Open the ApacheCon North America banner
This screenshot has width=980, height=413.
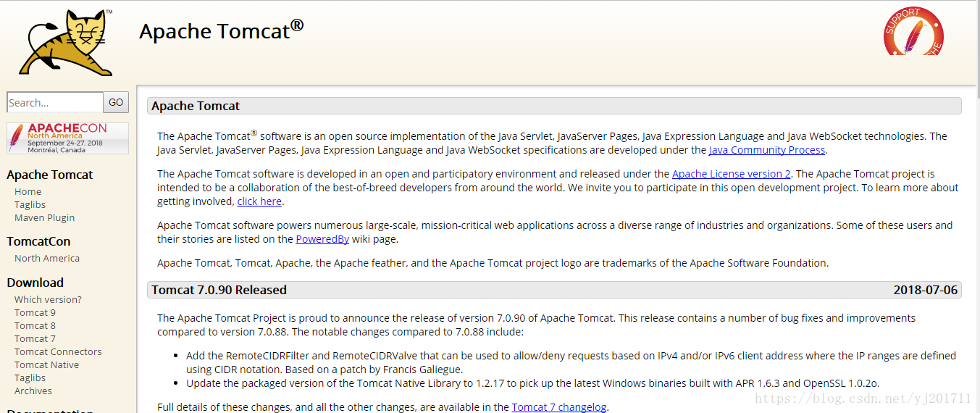tap(67, 138)
